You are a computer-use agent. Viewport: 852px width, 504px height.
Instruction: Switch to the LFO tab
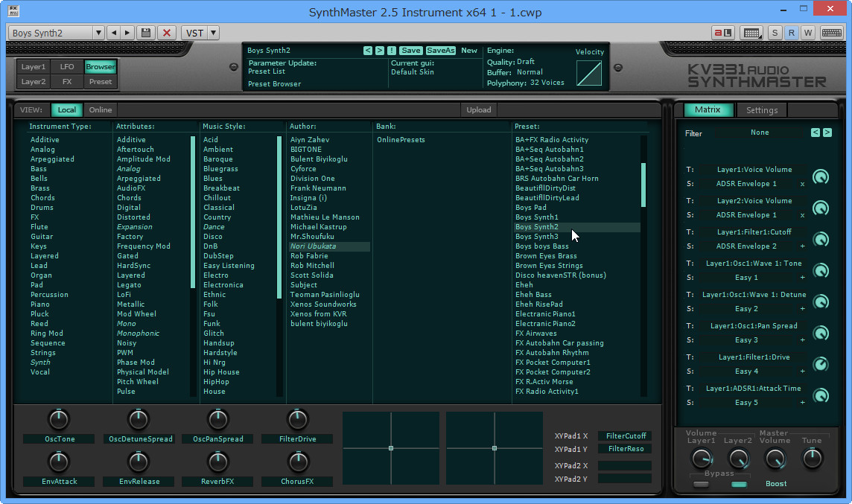67,67
